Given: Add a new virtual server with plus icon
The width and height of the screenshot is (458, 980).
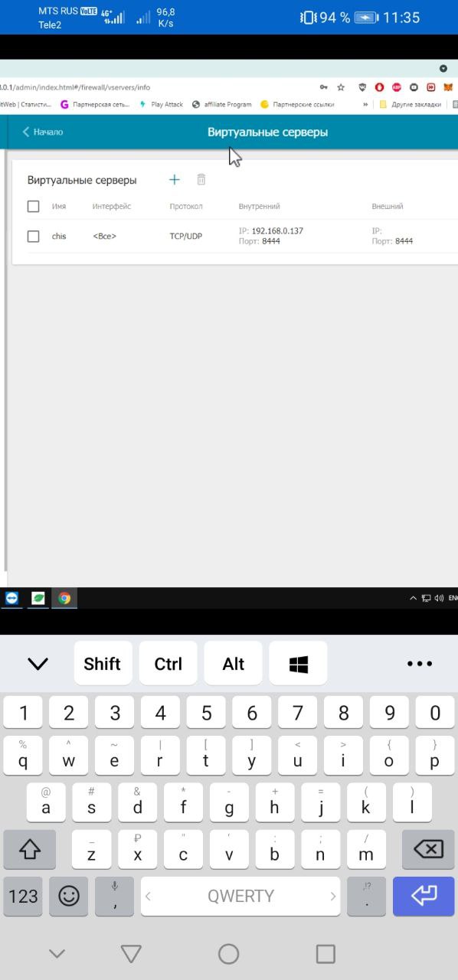Looking at the screenshot, I should (175, 180).
